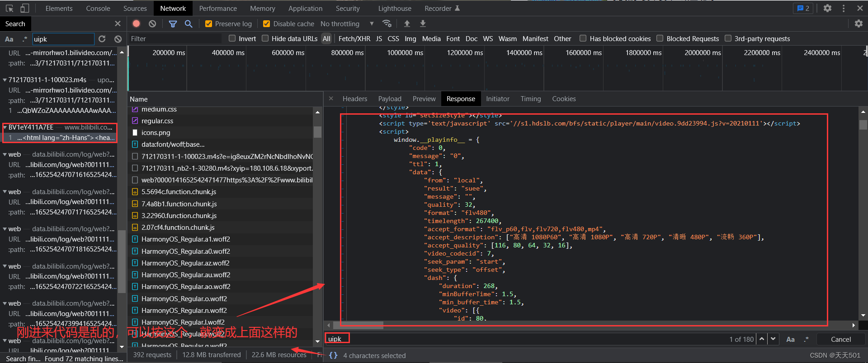Open the No throttling dropdown
868x363 pixels.
coord(347,23)
